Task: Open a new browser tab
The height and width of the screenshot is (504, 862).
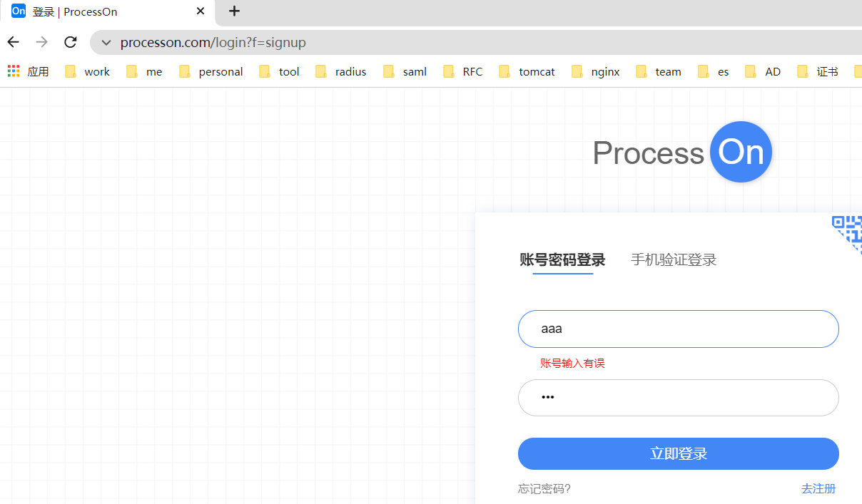Action: click(234, 11)
